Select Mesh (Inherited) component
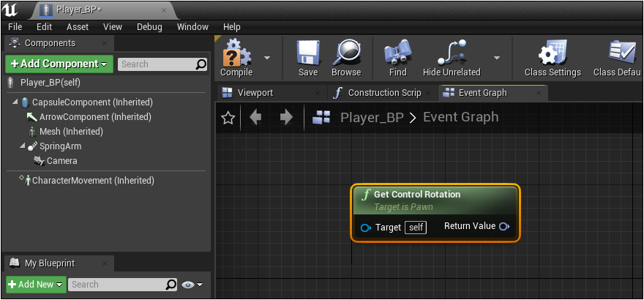Viewport: 644px width, 300px height. (x=71, y=131)
